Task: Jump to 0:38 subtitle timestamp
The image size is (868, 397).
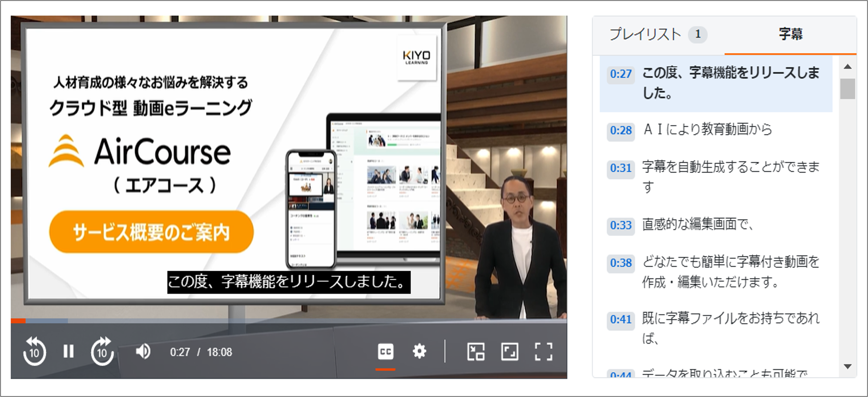Action: click(x=621, y=263)
